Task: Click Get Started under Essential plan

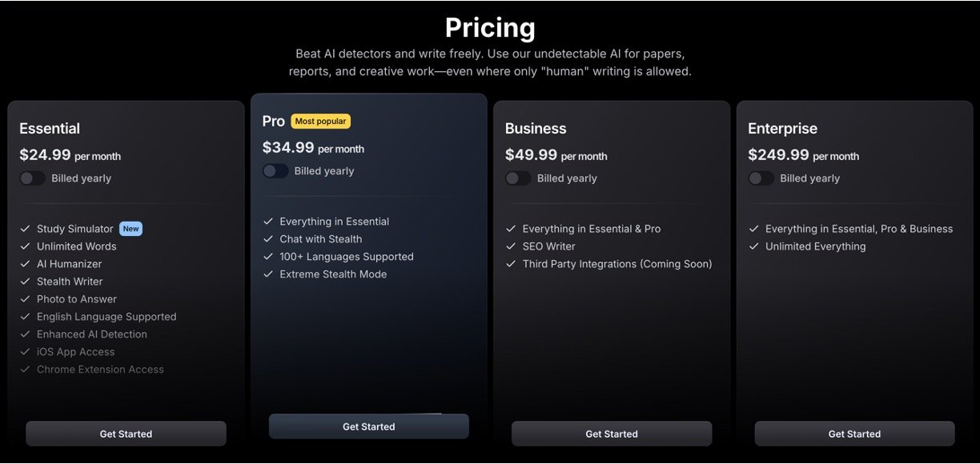Action: pyautogui.click(x=126, y=434)
